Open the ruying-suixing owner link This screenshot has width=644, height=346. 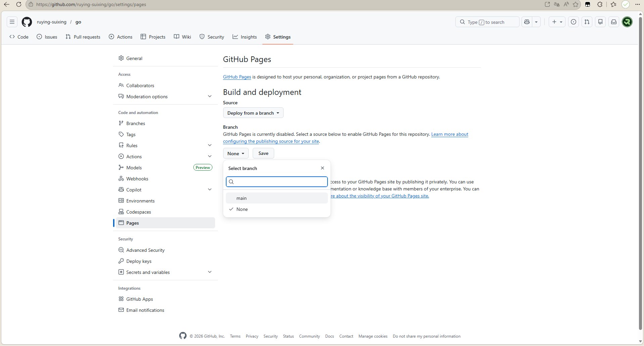(x=52, y=22)
